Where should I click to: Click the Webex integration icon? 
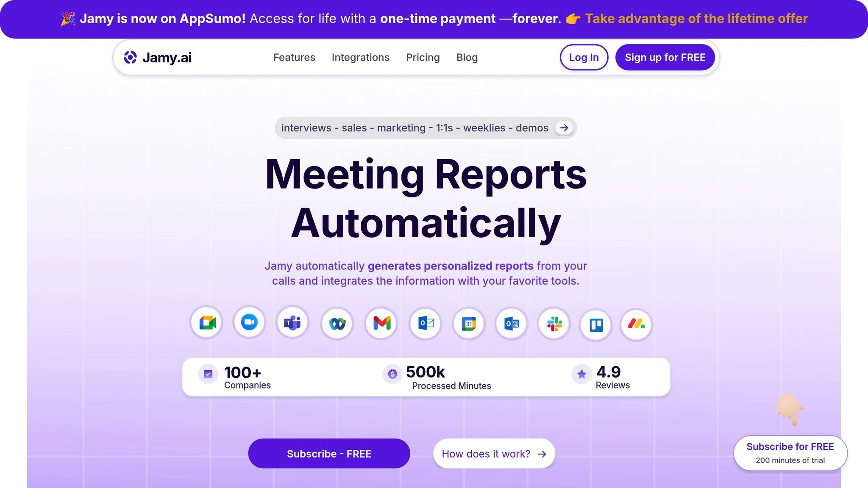coord(337,324)
